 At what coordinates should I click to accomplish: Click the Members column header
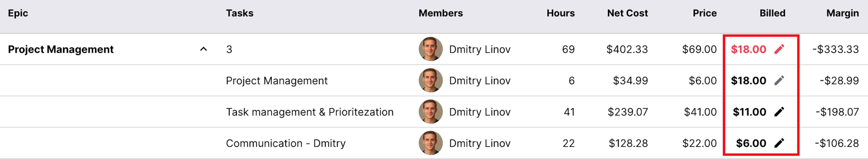pos(441,13)
